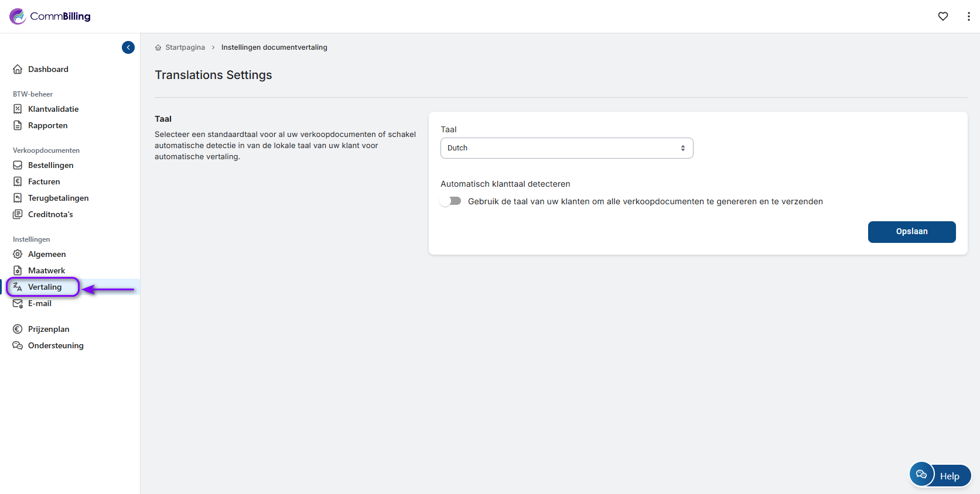This screenshot has height=494, width=980.
Task: Click the Algemeen gear icon
Action: click(18, 254)
